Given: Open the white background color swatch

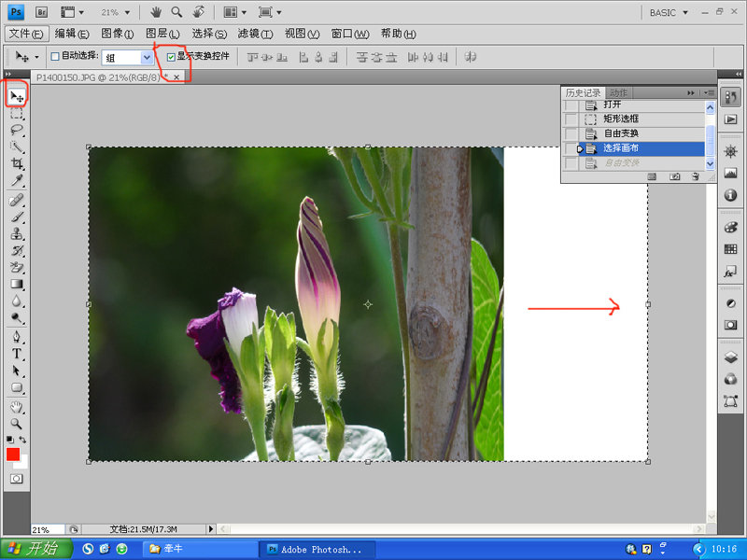Looking at the screenshot, I should (x=22, y=463).
